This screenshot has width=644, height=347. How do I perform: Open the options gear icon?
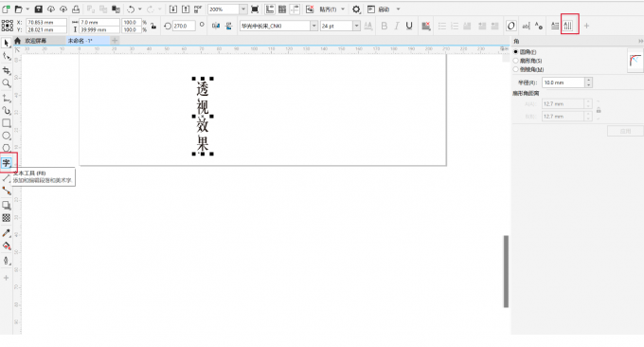[x=356, y=9]
